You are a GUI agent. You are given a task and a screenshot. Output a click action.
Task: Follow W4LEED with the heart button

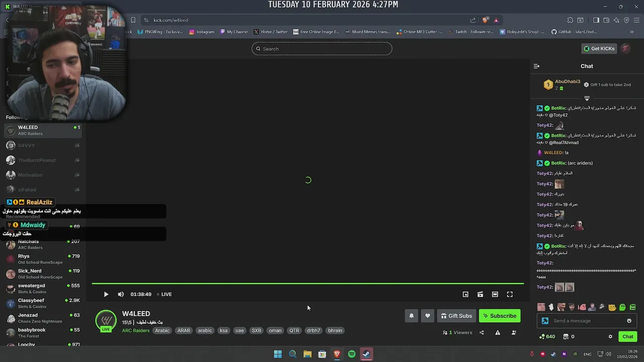coord(428,316)
